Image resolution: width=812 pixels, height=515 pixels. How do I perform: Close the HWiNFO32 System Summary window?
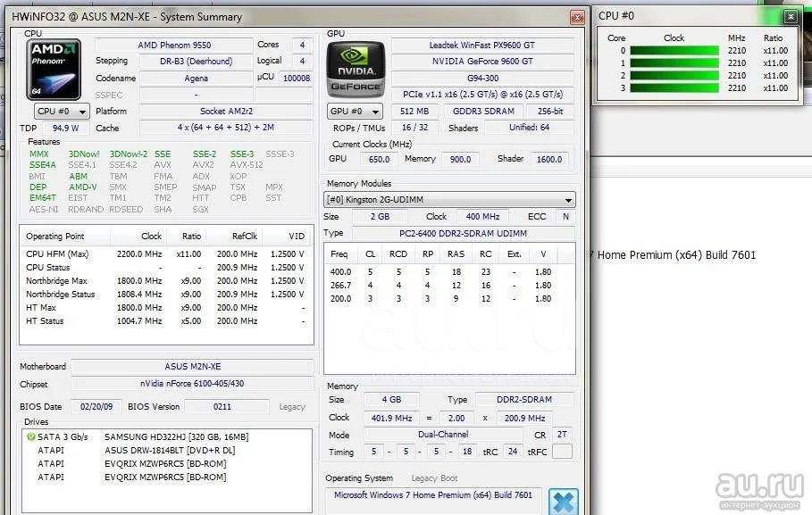pyautogui.click(x=577, y=17)
